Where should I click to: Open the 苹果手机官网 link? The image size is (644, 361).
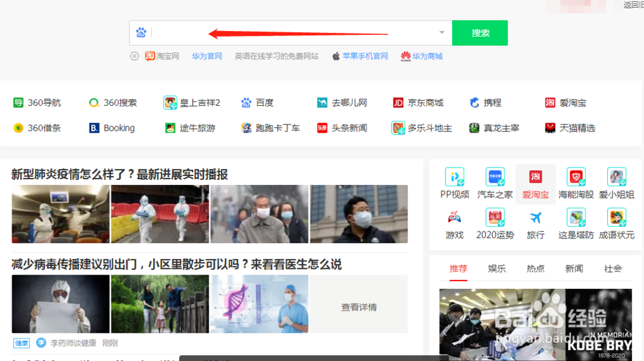[x=360, y=56]
